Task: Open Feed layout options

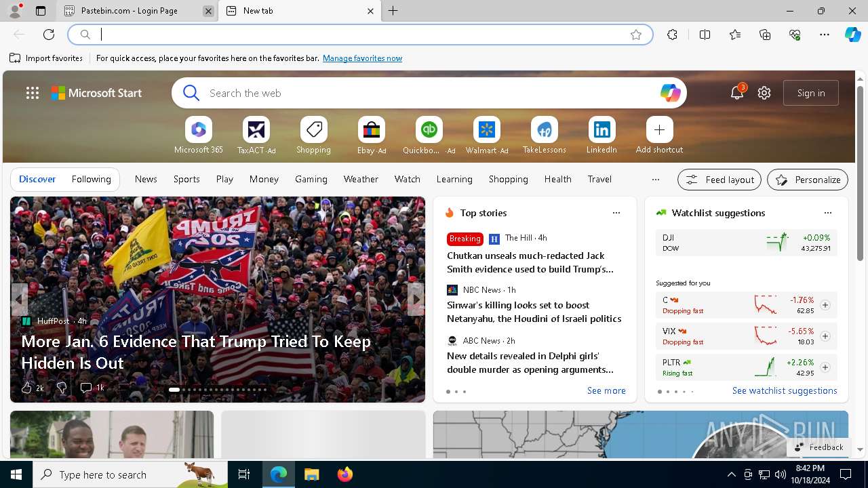Action: (x=719, y=180)
